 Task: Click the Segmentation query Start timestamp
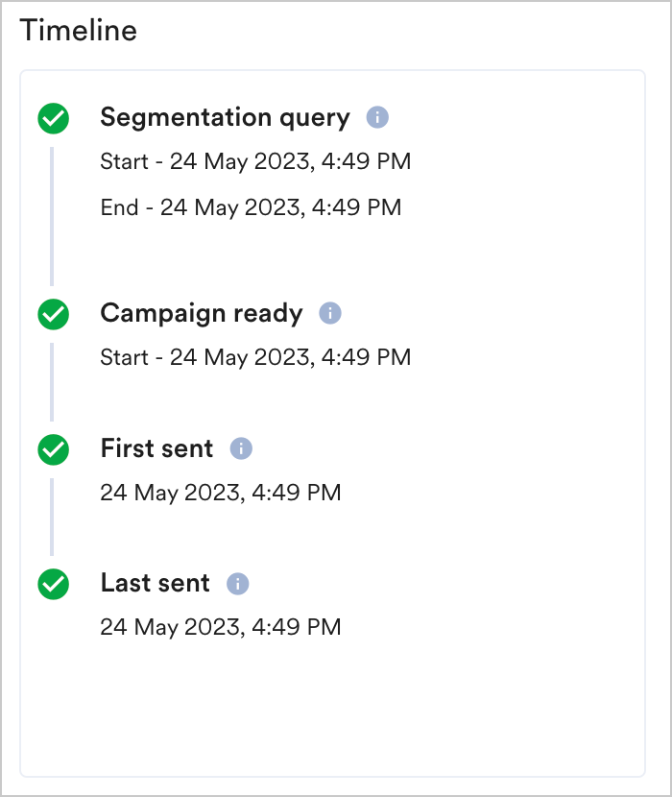255,162
